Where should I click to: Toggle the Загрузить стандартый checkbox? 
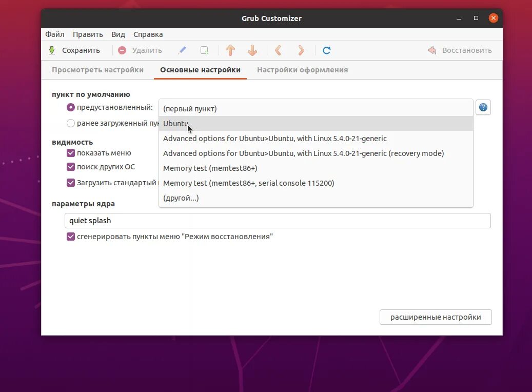point(71,183)
